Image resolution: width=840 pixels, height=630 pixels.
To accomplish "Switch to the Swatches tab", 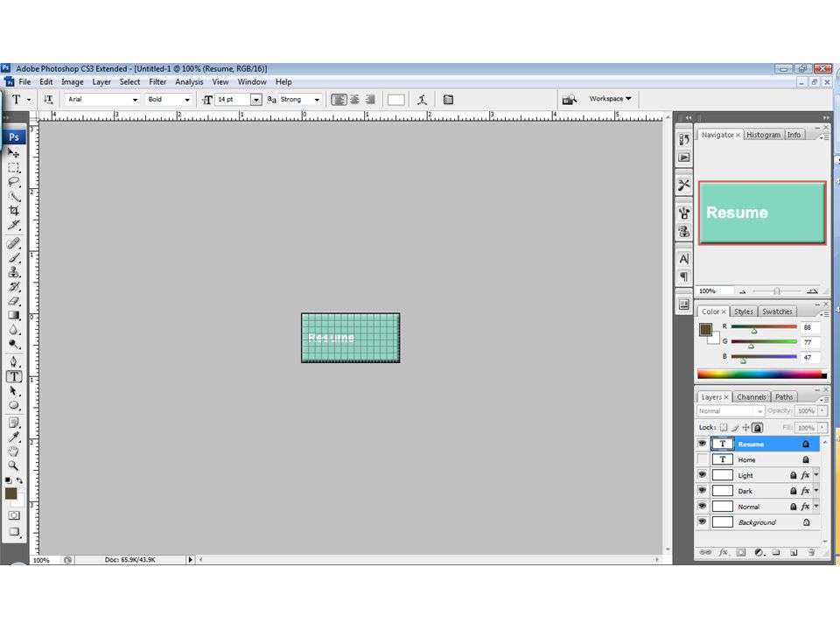I will (777, 311).
